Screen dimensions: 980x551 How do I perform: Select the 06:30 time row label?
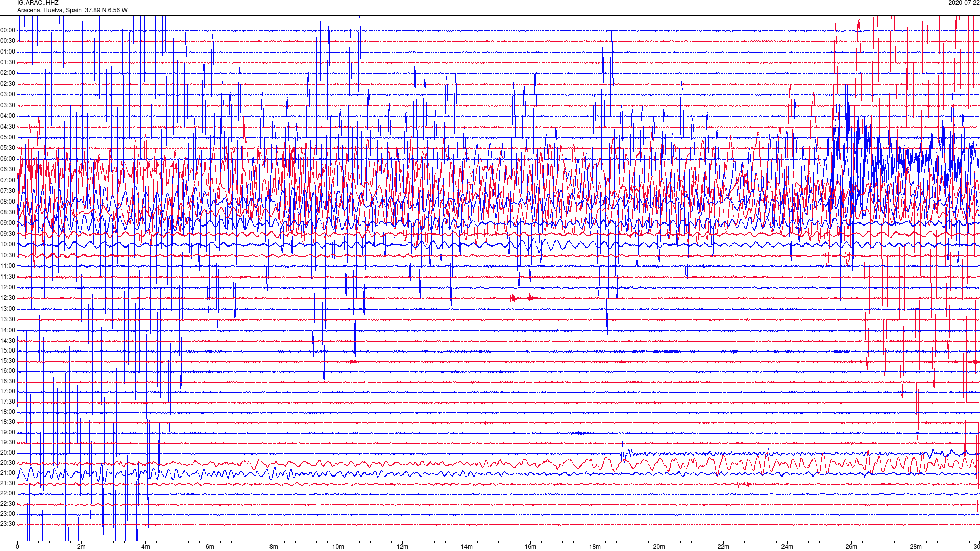tap(8, 170)
